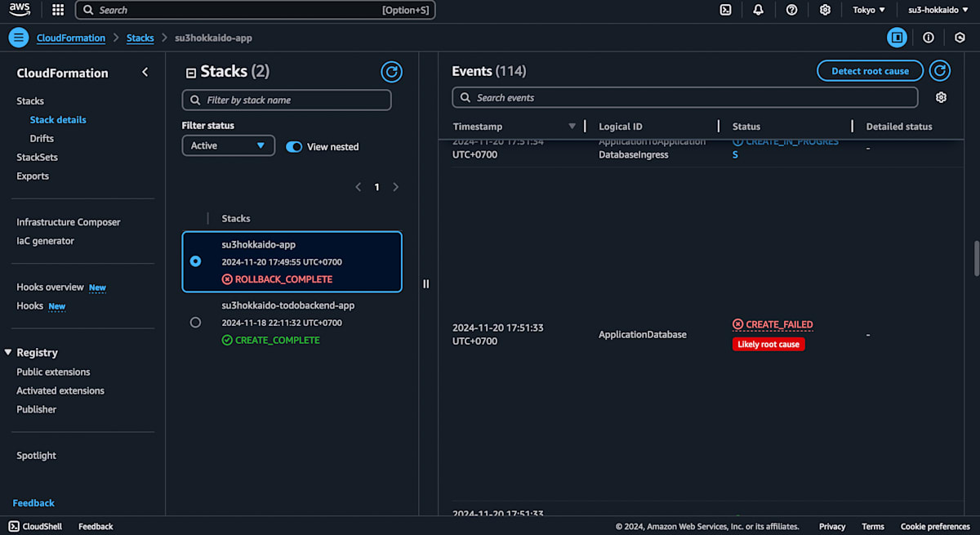Viewport: 980px width, 535px height.
Task: Toggle the split panel layout icon
Action: [x=897, y=38]
